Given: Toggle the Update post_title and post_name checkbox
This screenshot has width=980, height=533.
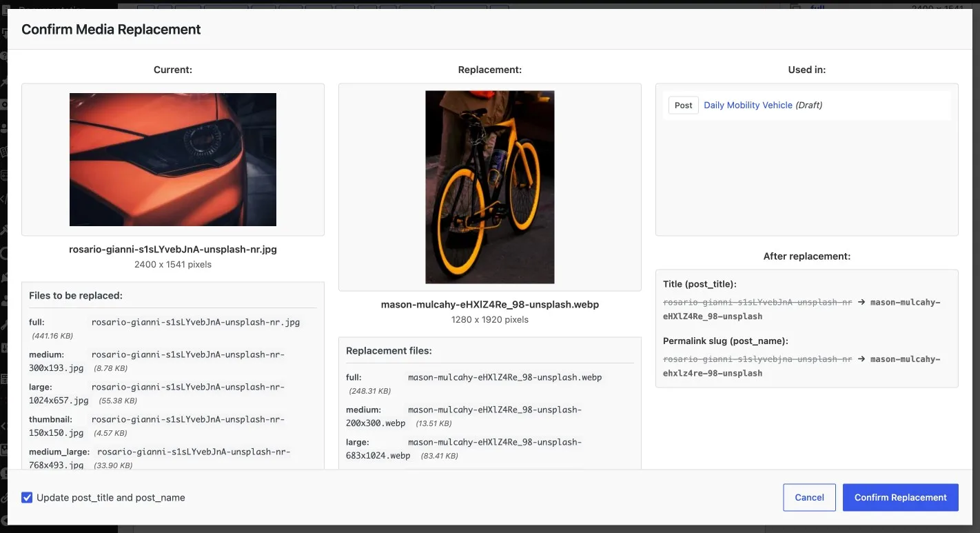Looking at the screenshot, I should 27,497.
